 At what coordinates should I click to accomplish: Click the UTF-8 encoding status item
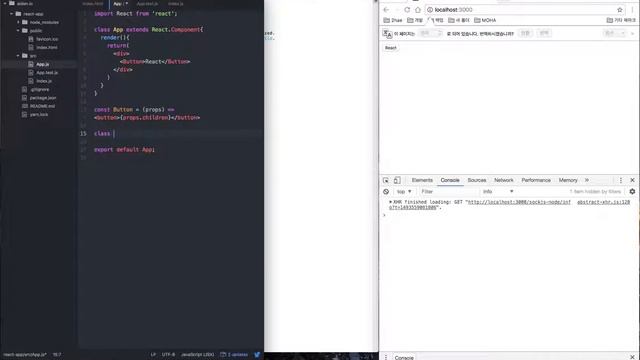168,355
